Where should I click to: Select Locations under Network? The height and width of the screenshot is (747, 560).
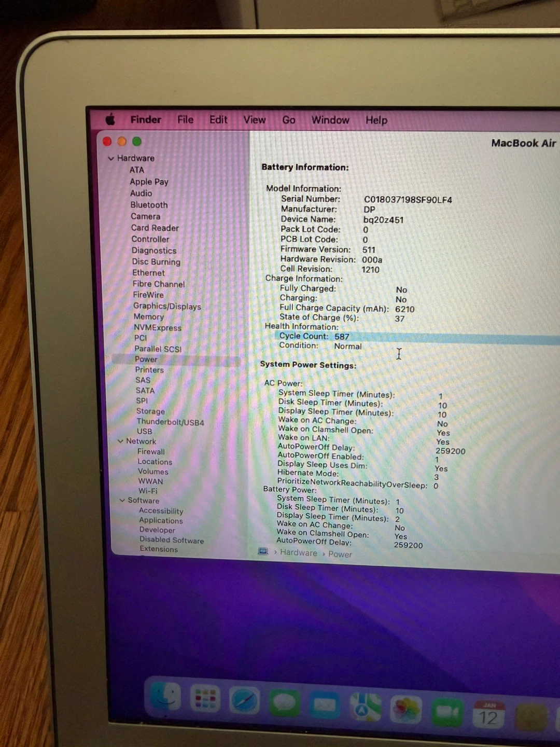[155, 461]
